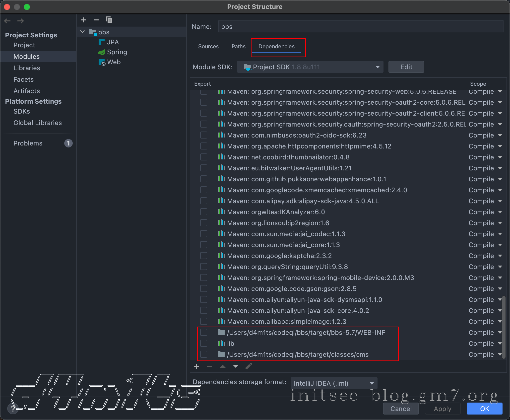
Task: Open help with question mark icon
Action: (12, 409)
